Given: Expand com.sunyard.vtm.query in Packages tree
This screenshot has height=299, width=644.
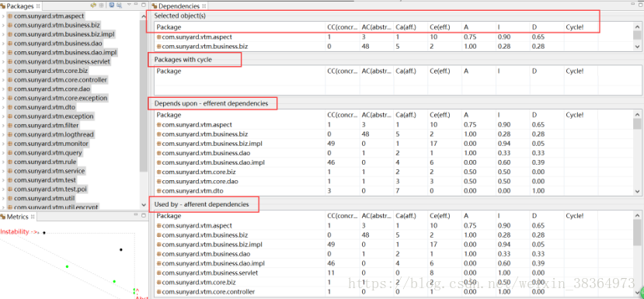Looking at the screenshot, I should pyautogui.click(x=3, y=153).
